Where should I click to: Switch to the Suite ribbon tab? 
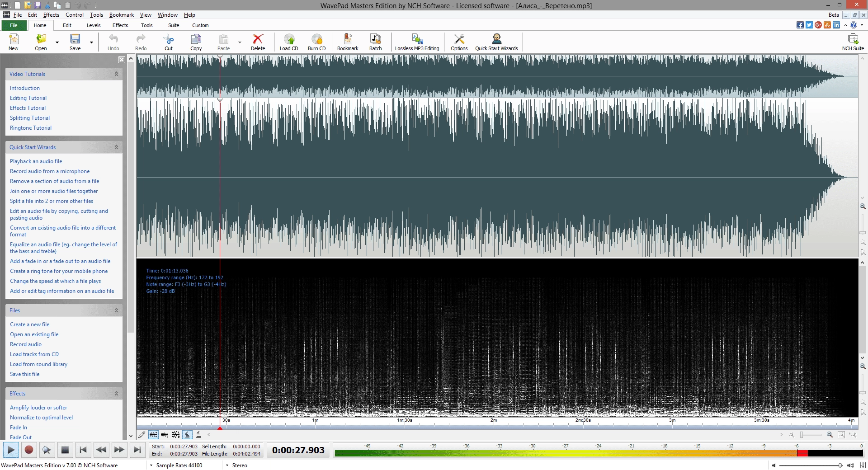[x=174, y=25]
